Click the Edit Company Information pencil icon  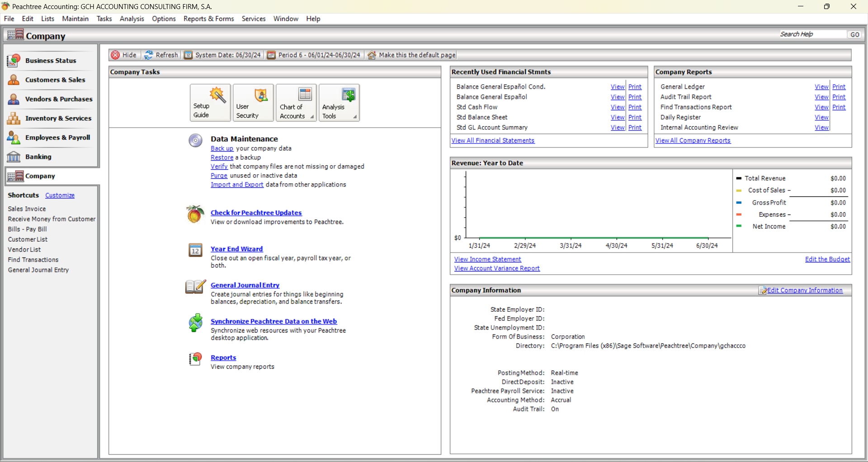tap(763, 291)
